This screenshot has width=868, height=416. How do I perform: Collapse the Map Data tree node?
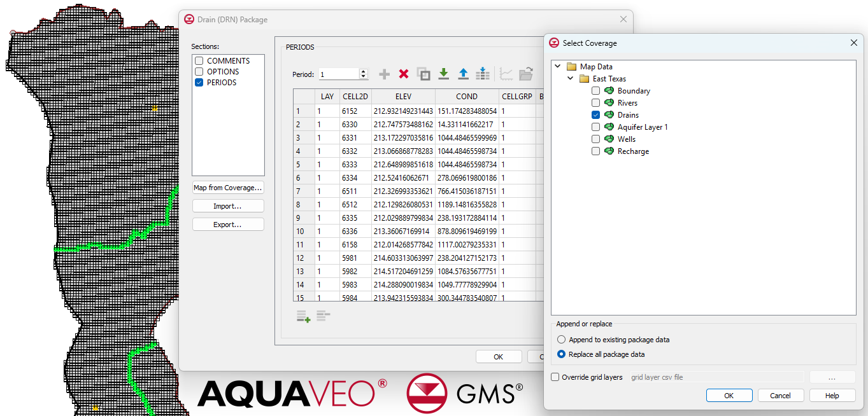pos(558,67)
